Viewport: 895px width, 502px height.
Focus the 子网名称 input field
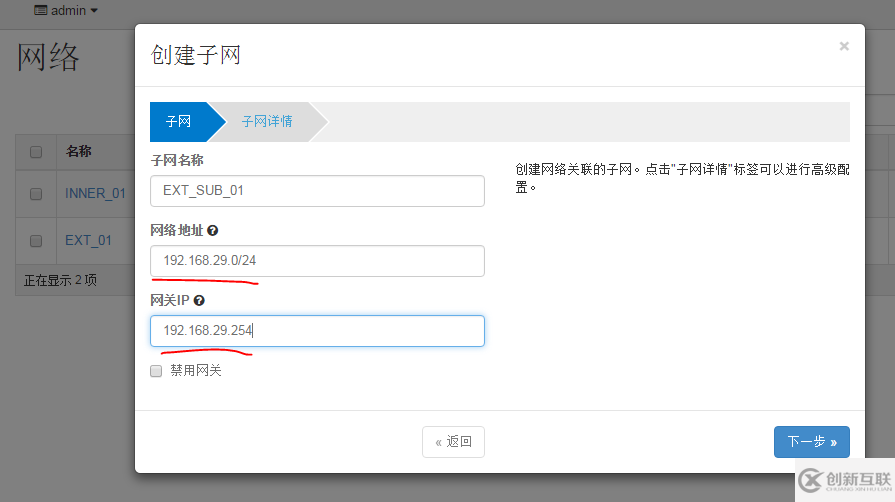pyautogui.click(x=317, y=191)
